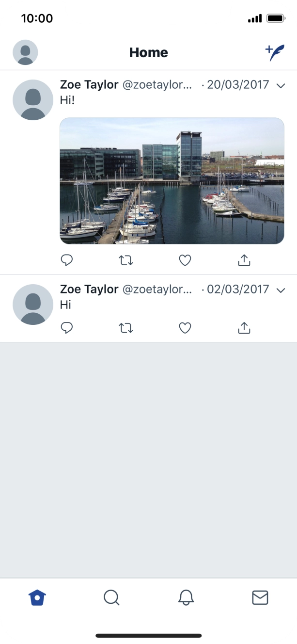Viewport: 297px width, 644px height.
Task: Like the 'Hi!' tweet with the heart
Action: coord(185,260)
